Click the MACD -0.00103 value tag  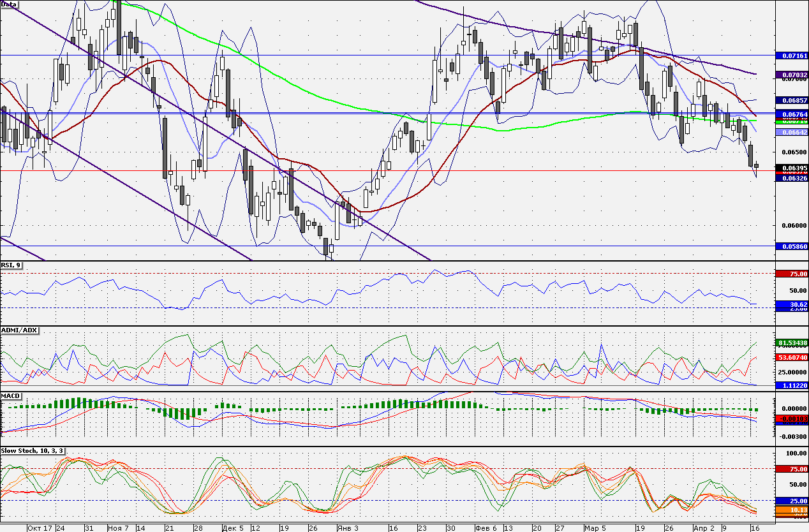pyautogui.click(x=791, y=418)
